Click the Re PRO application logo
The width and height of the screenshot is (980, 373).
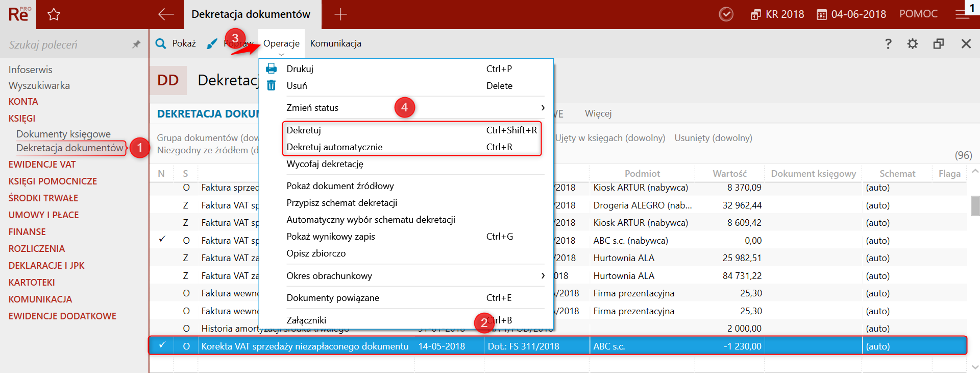point(19,14)
